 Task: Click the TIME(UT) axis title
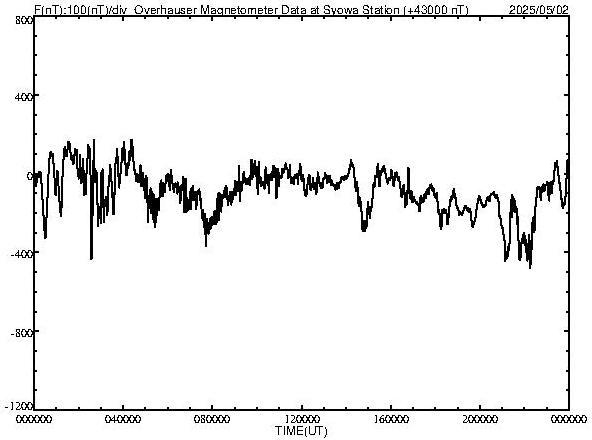click(x=301, y=431)
